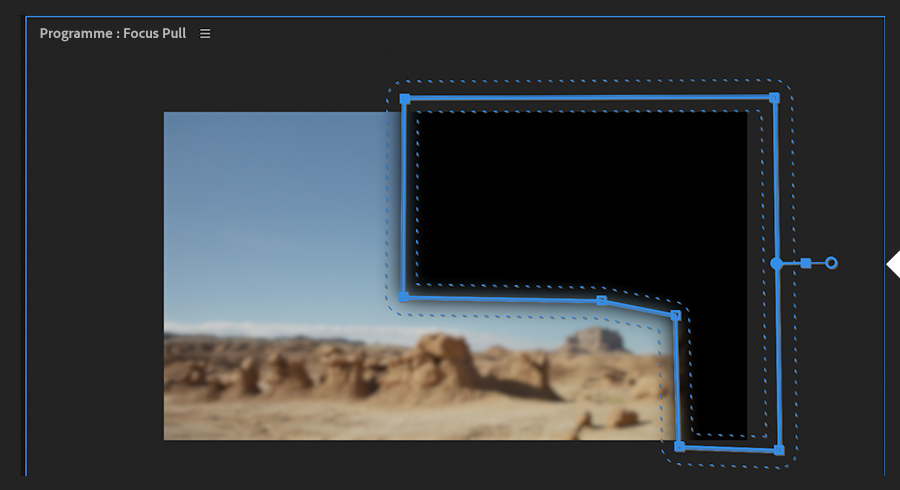Screen dimensions: 900x490
Task: Click the lower-left vertex of the narrow mask leg
Action: tap(680, 446)
